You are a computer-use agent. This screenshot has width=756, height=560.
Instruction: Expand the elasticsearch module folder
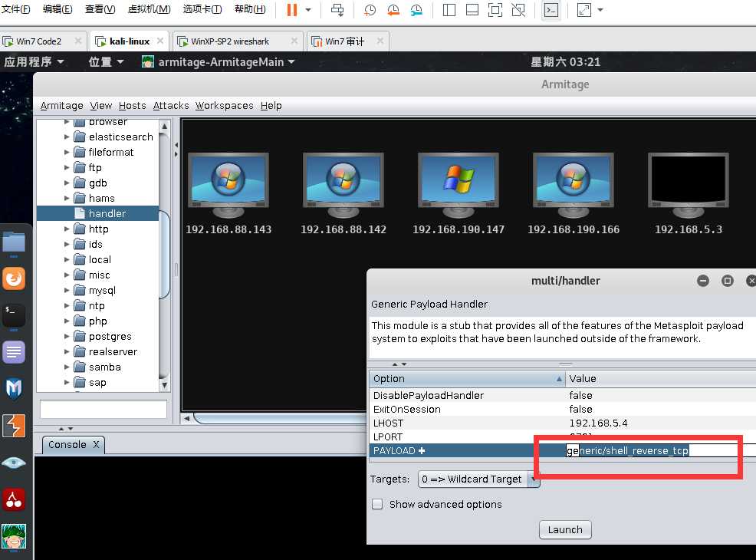(67, 137)
